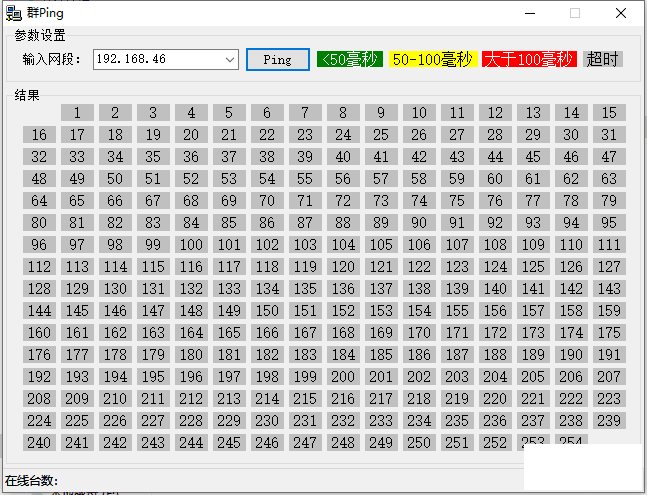Click host cell 99
Screen dimensions: 647x495
click(x=153, y=245)
